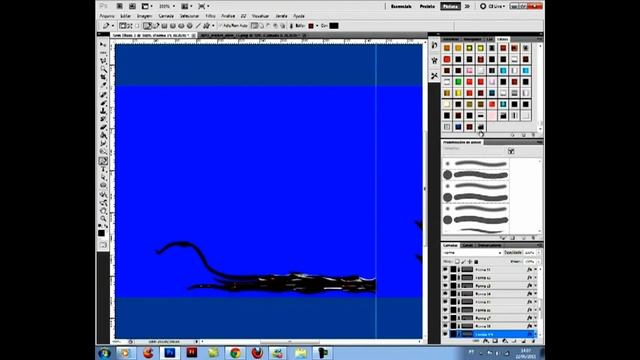Open the Filtro menu
The height and width of the screenshot is (360, 640).
click(x=210, y=16)
